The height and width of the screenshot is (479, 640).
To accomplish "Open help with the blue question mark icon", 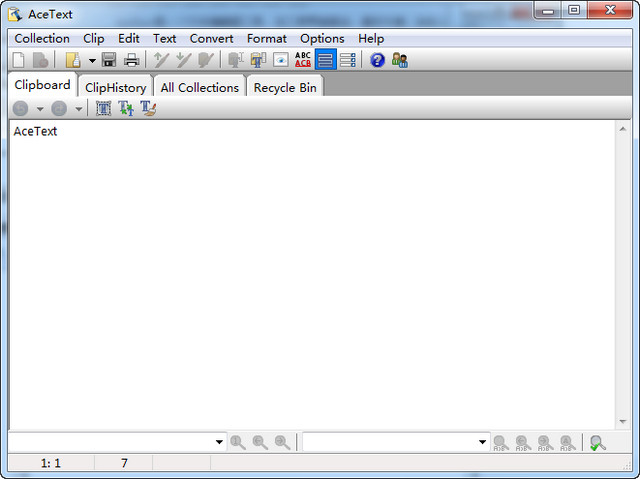I will pos(378,60).
